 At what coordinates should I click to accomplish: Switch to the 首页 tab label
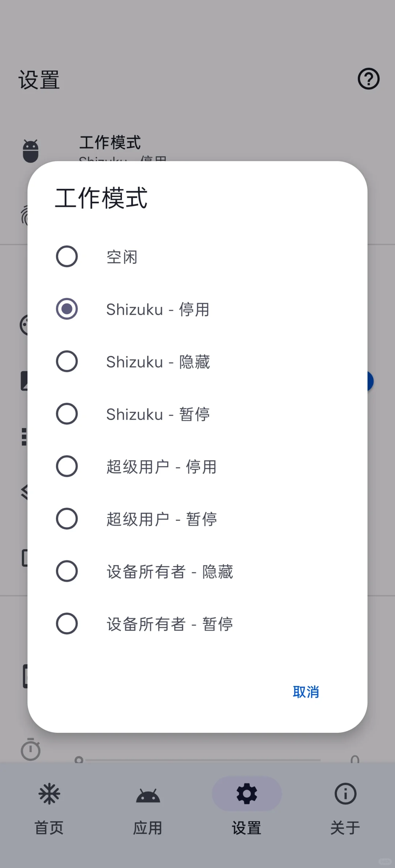click(x=49, y=827)
